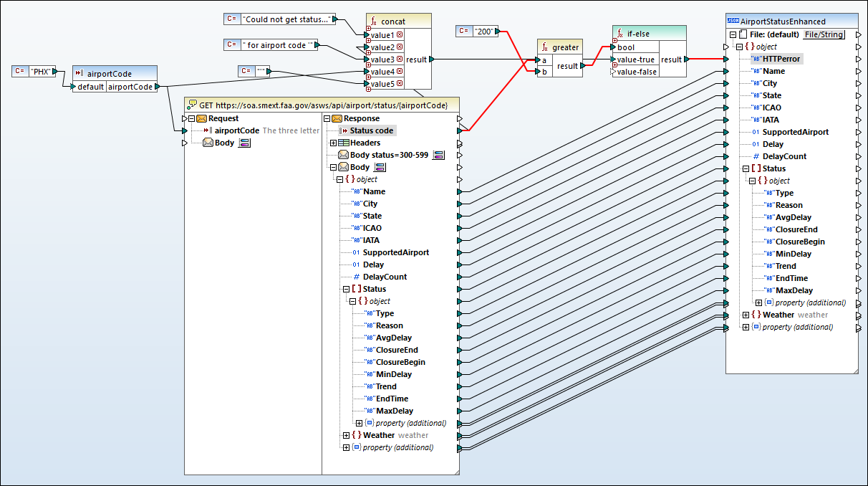Expand the Headers node in Response
The image size is (868, 486).
[333, 143]
